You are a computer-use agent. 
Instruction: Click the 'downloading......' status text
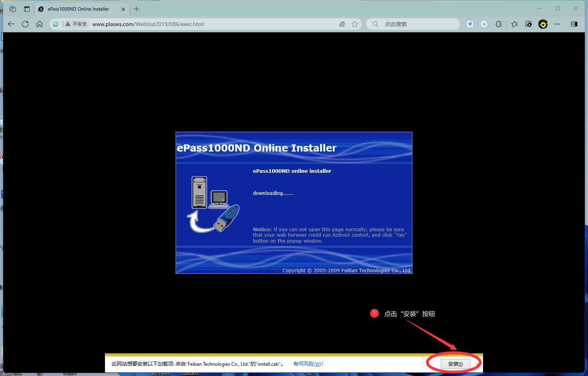coord(273,193)
